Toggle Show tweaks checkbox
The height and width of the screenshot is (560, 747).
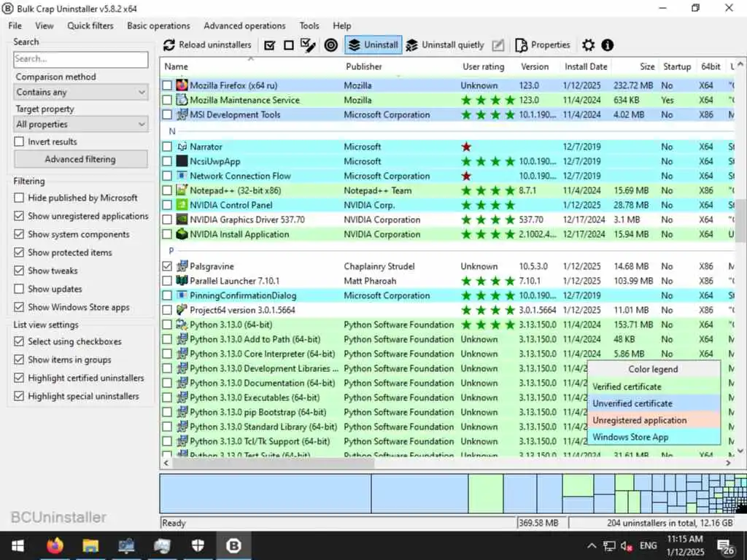(19, 271)
